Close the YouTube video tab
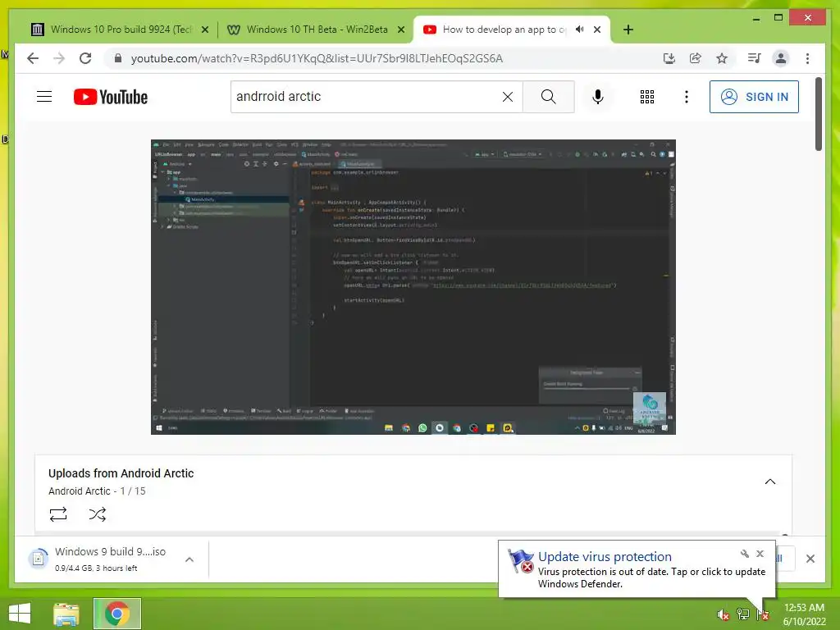 597,30
